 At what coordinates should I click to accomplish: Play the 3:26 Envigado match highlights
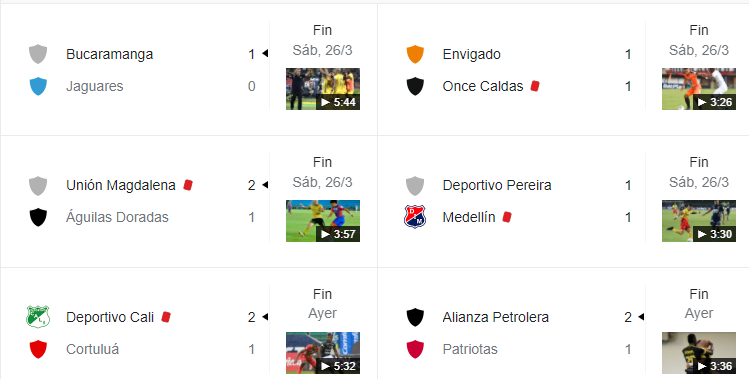699,89
